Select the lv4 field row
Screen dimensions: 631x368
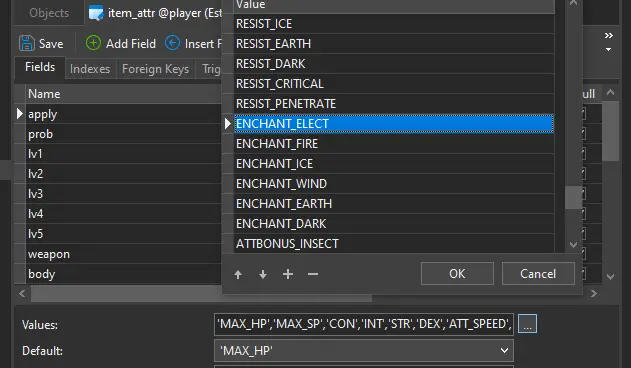pyautogui.click(x=124, y=214)
